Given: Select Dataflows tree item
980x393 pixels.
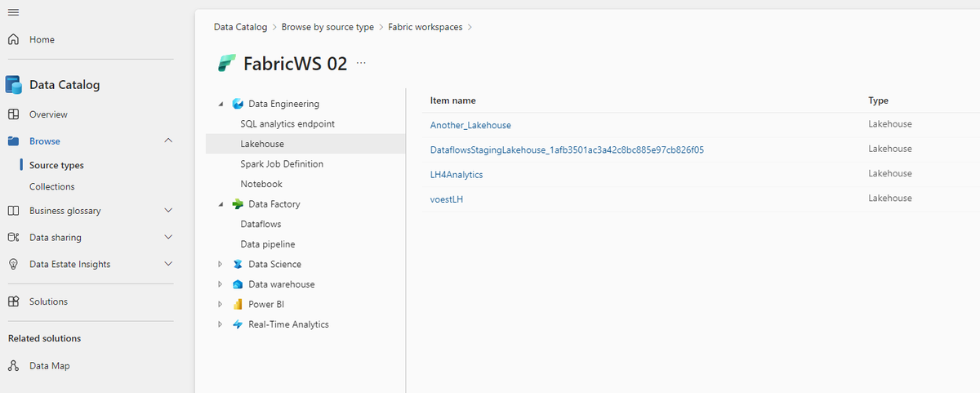Looking at the screenshot, I should pos(261,224).
